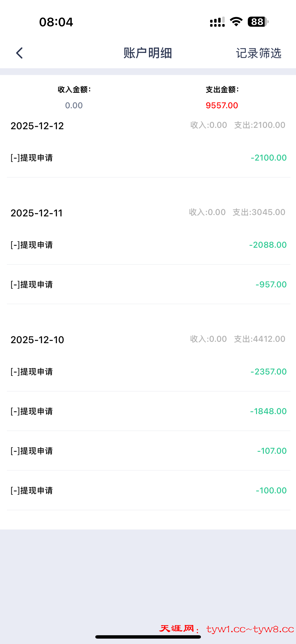Image resolution: width=296 pixels, height=644 pixels.
Task: Open the -957.00 withdrawal record
Action: [x=148, y=285]
